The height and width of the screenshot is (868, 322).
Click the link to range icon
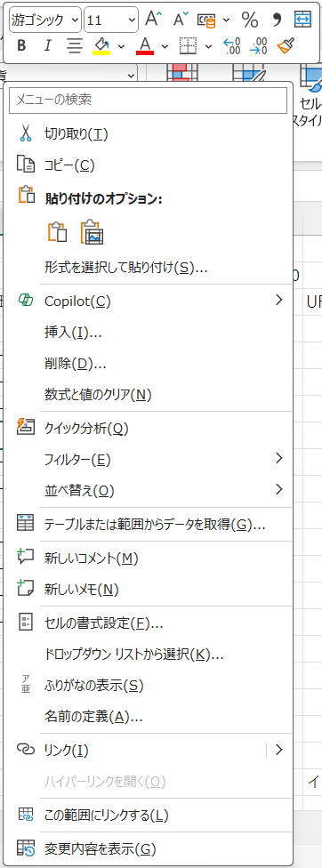pyautogui.click(x=26, y=815)
